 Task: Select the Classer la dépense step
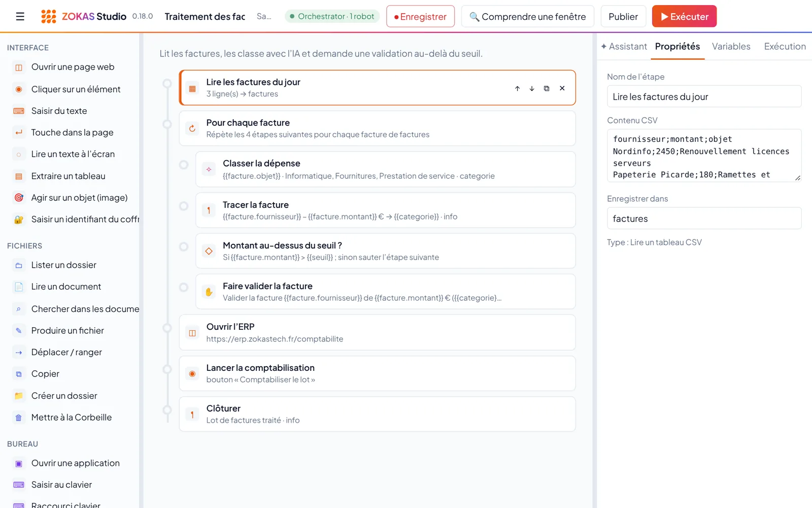point(385,169)
